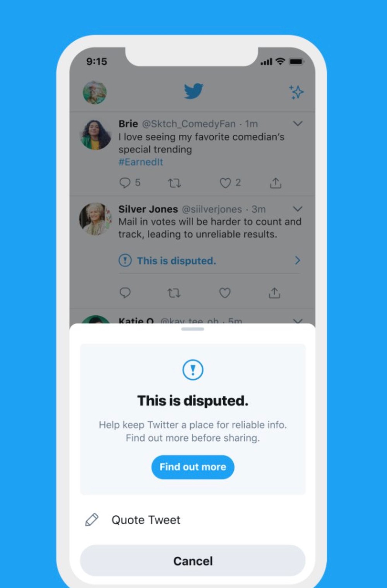387x588 pixels.
Task: Like Brie's tweet with the heart
Action: click(x=225, y=183)
